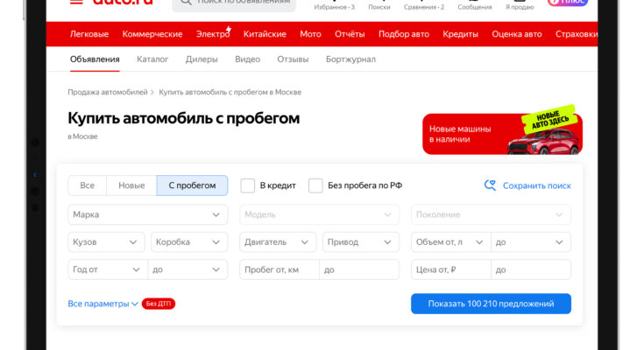Open the Объем от, л dropdown
This screenshot has width=644, height=350.
pos(451,242)
